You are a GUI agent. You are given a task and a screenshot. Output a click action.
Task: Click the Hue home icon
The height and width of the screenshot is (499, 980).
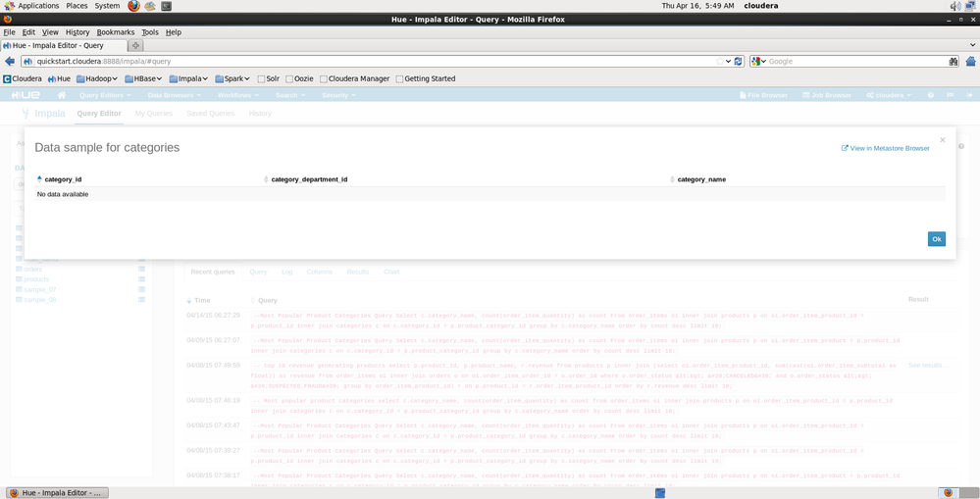[62, 95]
